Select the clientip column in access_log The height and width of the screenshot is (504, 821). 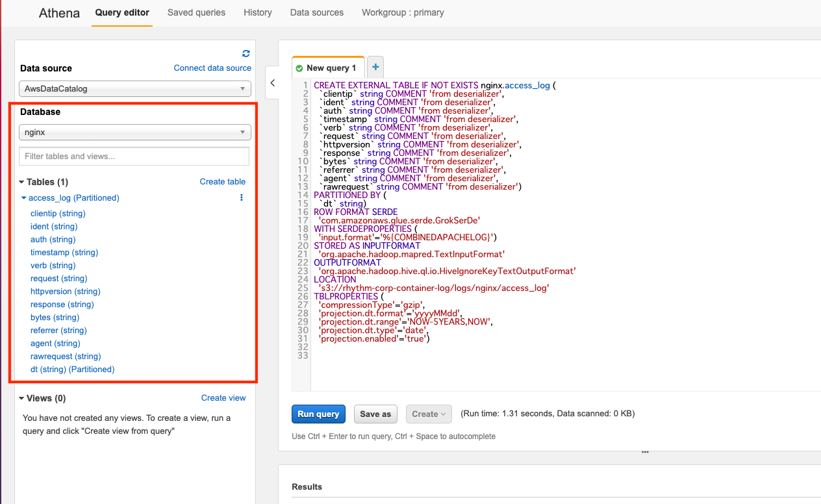click(x=57, y=213)
